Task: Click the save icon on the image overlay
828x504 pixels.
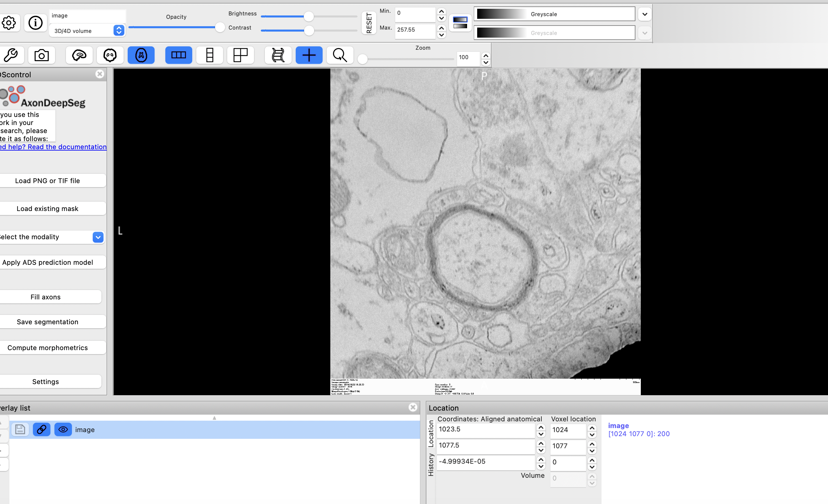Action: 20,429
